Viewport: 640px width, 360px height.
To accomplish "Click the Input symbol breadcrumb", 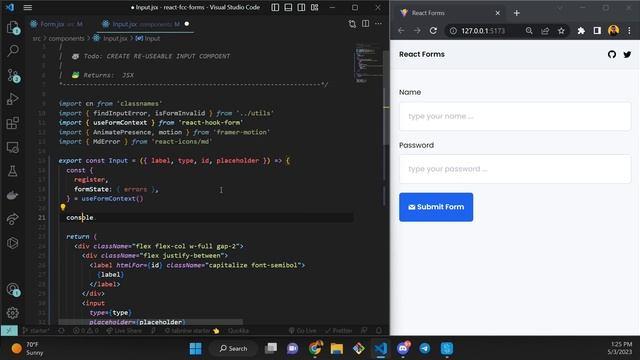I will click(148, 38).
